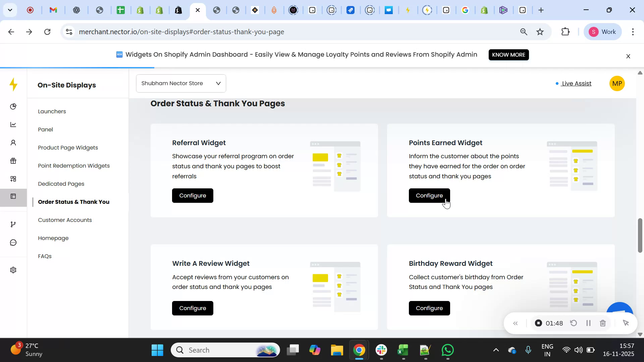Click the chat bubble sidebar icon
Image resolution: width=644 pixels, height=362 pixels.
(x=13, y=243)
